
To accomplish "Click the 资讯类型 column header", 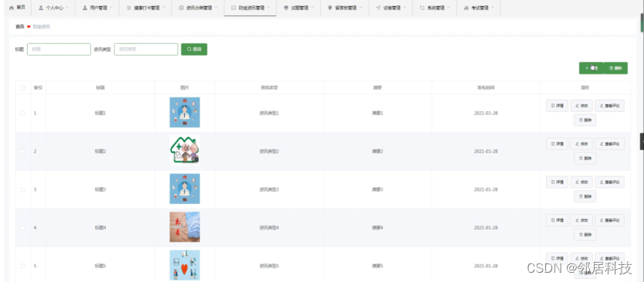I will tap(269, 87).
